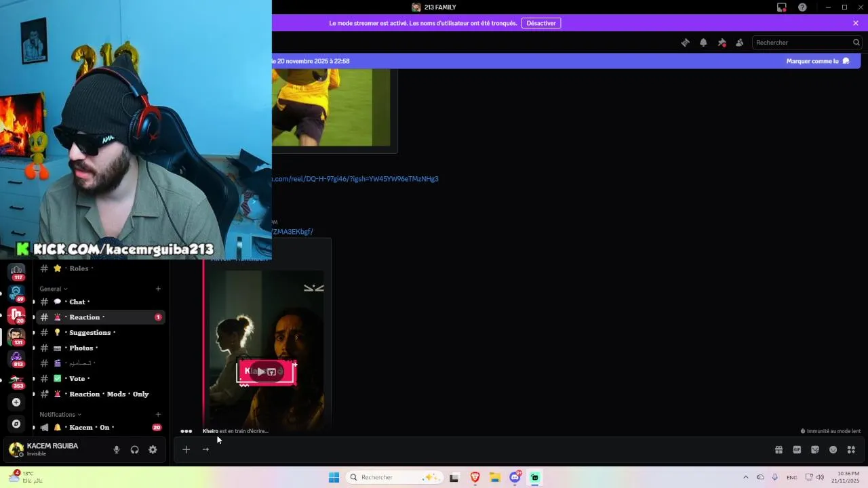868x488 pixels.
Task: Open the Suggestions channel
Action: 100,333
